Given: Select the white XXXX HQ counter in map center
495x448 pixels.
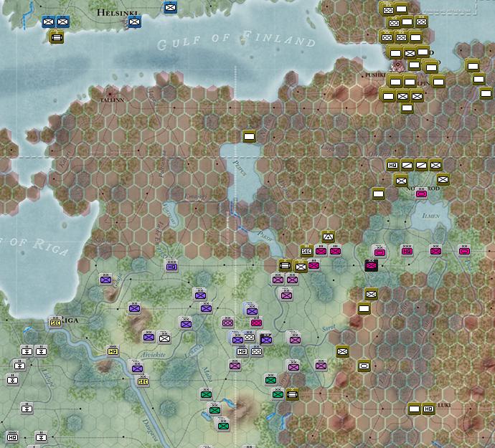Looking at the screenshot, I should [242, 351].
